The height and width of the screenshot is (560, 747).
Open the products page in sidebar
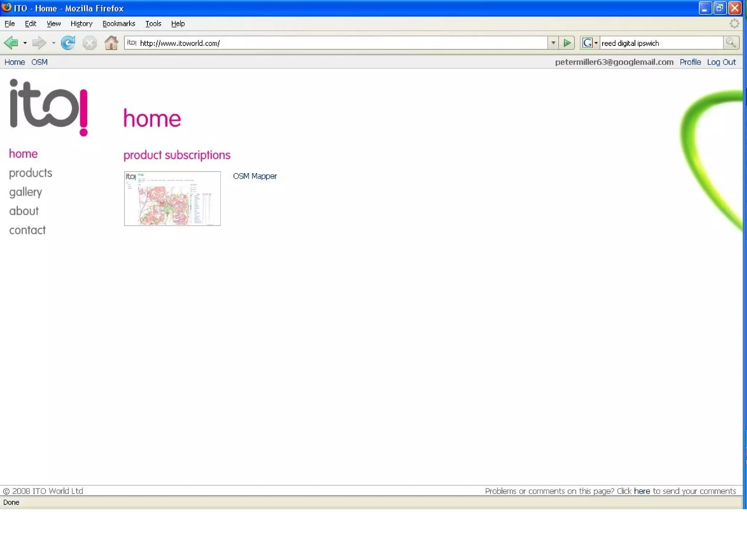point(31,173)
